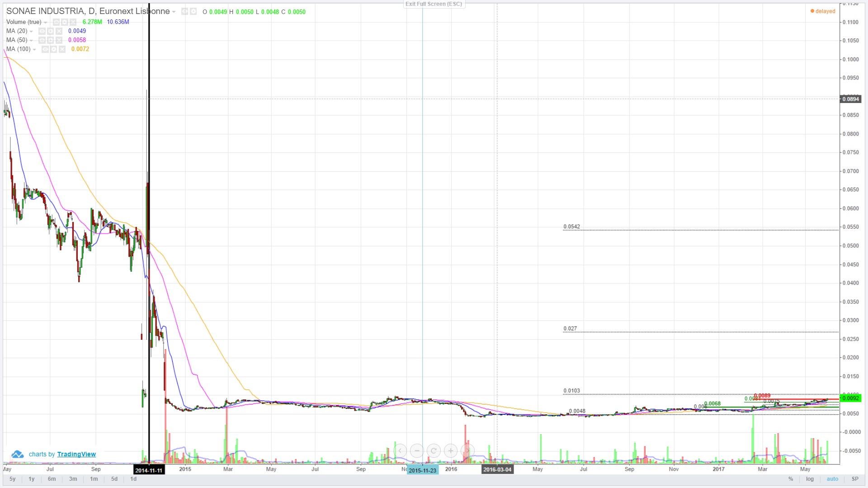Hide Volume indicator using eye icon
868x488 pixels.
coord(56,22)
